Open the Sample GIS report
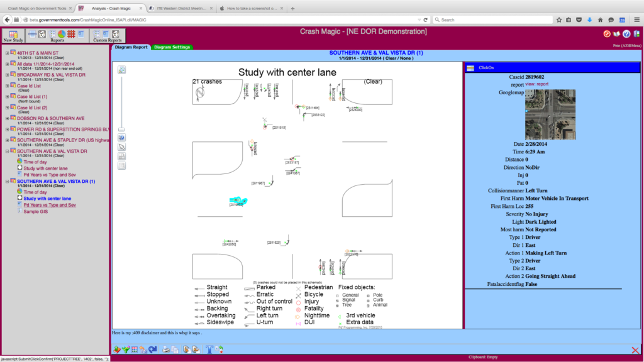 click(x=35, y=212)
